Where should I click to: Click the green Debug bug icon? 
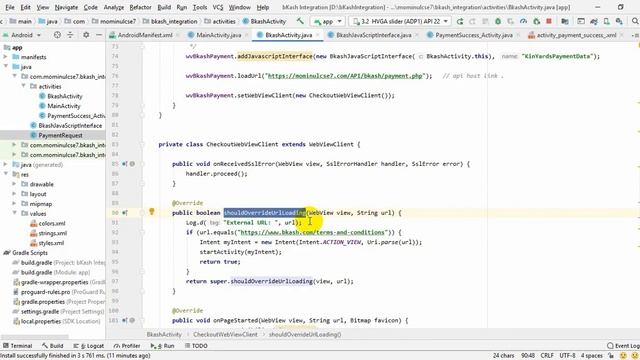[x=498, y=21]
